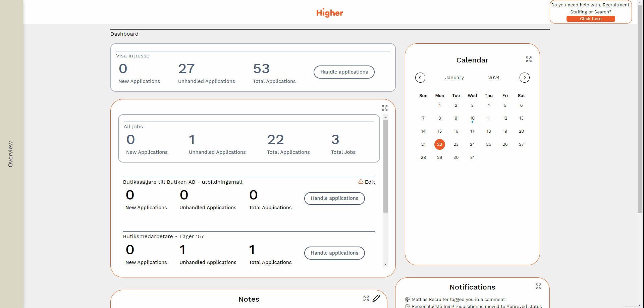
Task: Open the Mattias Recruiter tagged comment notification
Action: (458, 299)
